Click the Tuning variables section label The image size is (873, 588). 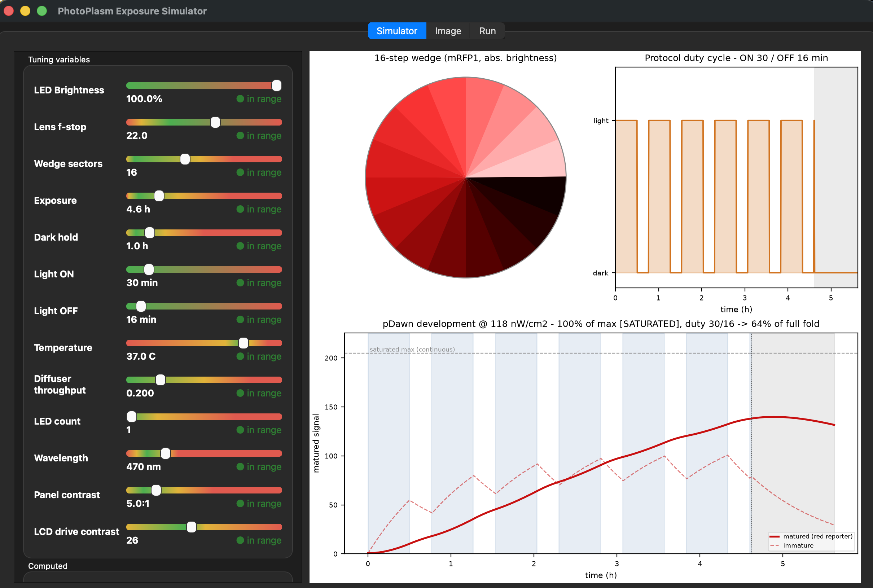tap(59, 59)
